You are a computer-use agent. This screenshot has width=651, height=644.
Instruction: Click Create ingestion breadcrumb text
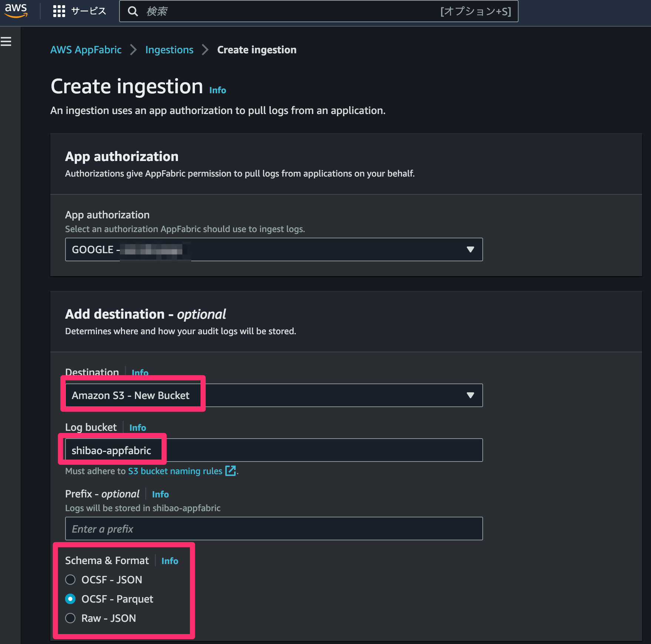coord(257,50)
